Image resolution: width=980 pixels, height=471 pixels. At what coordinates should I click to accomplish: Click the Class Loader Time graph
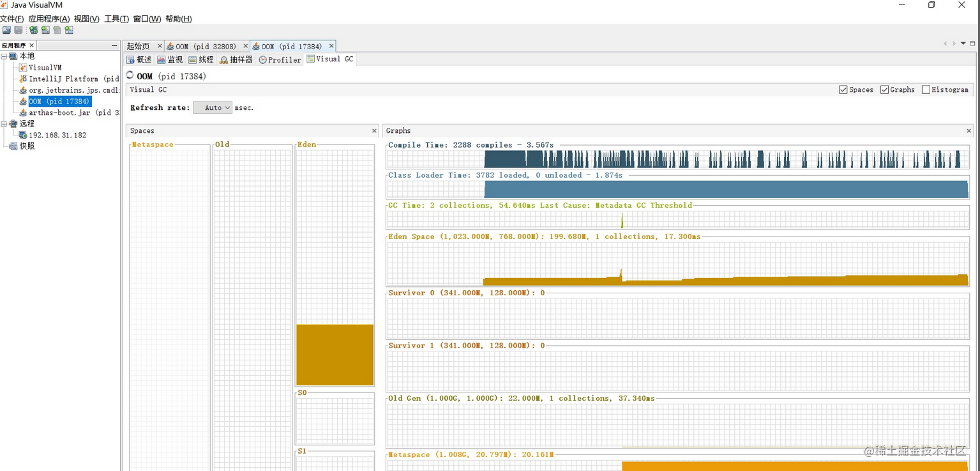coord(677,189)
